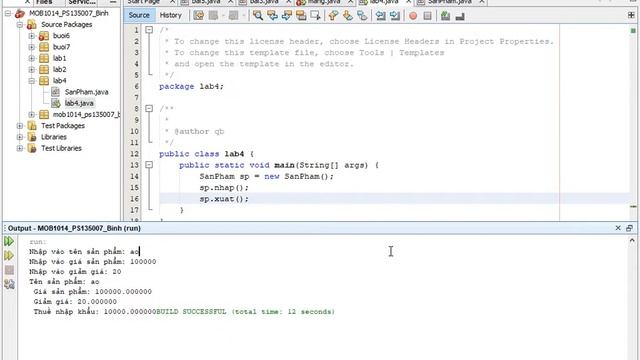Screen dimensions: 640x360
Task: Expand the buoi6 package
Action: [31, 36]
